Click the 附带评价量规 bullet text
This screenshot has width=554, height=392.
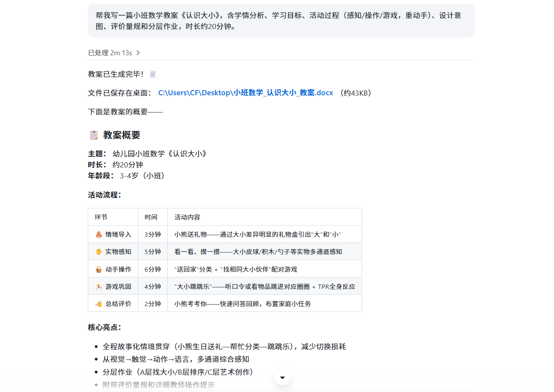click(x=159, y=385)
